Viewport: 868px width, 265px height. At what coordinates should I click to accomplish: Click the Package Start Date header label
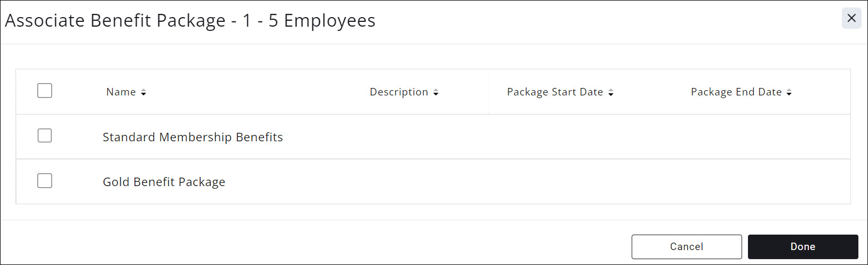[x=555, y=92]
